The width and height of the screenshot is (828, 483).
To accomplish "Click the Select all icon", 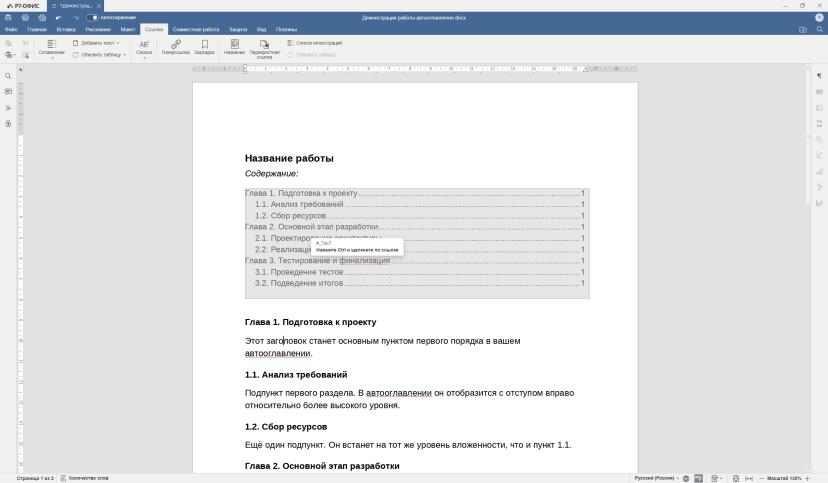I will tap(25, 55).
